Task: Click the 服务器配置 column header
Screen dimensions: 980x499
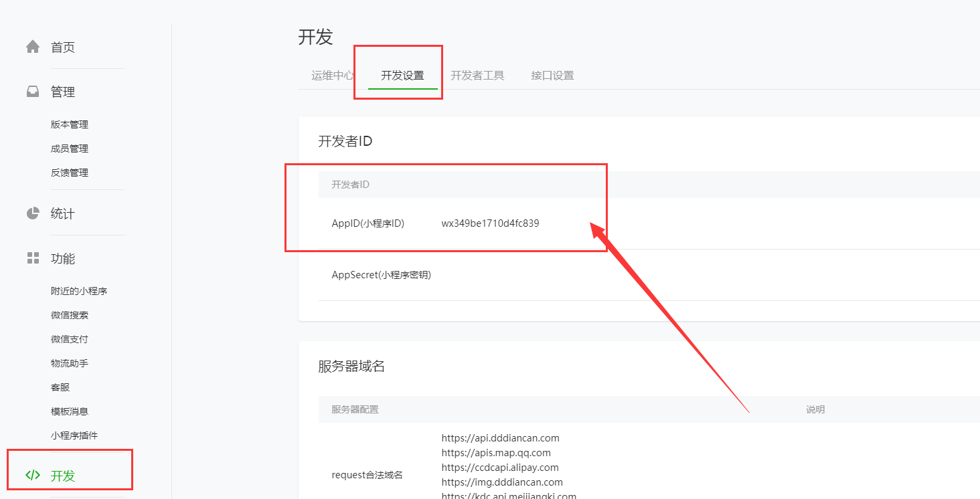Action: tap(355, 409)
